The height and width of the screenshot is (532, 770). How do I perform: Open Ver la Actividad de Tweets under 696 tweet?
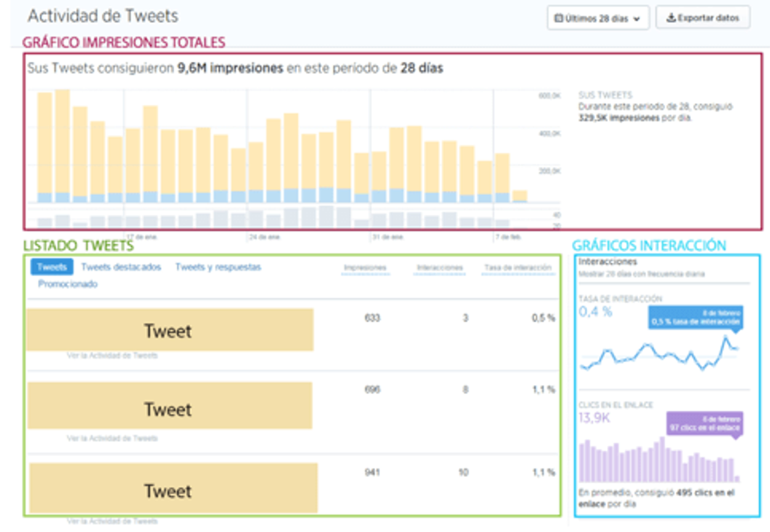coord(112,438)
